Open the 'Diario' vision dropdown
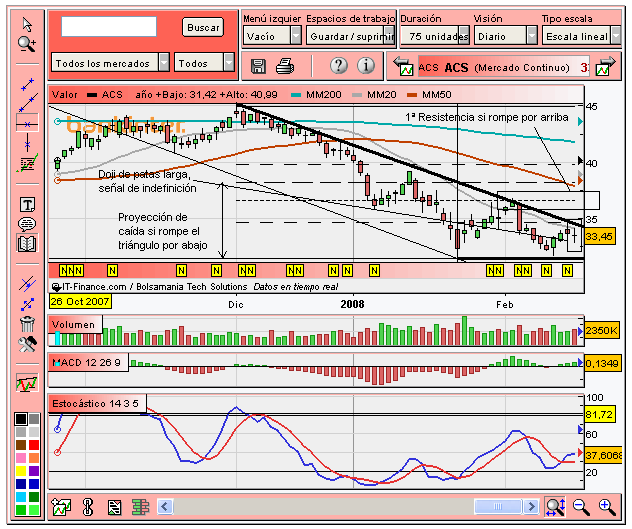632x529 pixels. coord(505,35)
